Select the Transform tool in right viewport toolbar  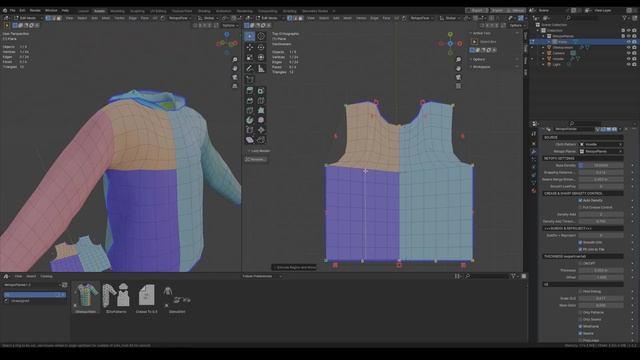click(x=261, y=58)
